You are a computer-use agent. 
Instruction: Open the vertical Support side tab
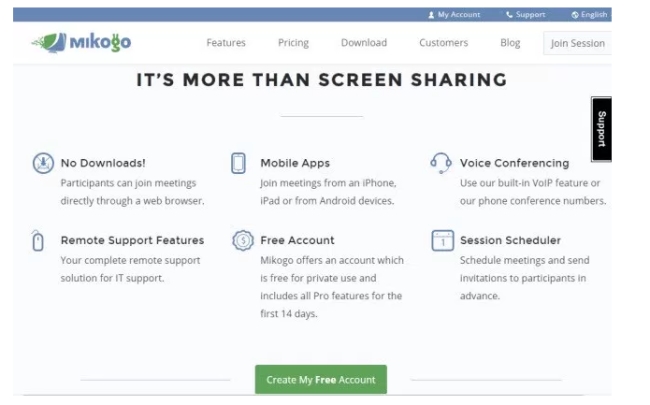coord(601,129)
